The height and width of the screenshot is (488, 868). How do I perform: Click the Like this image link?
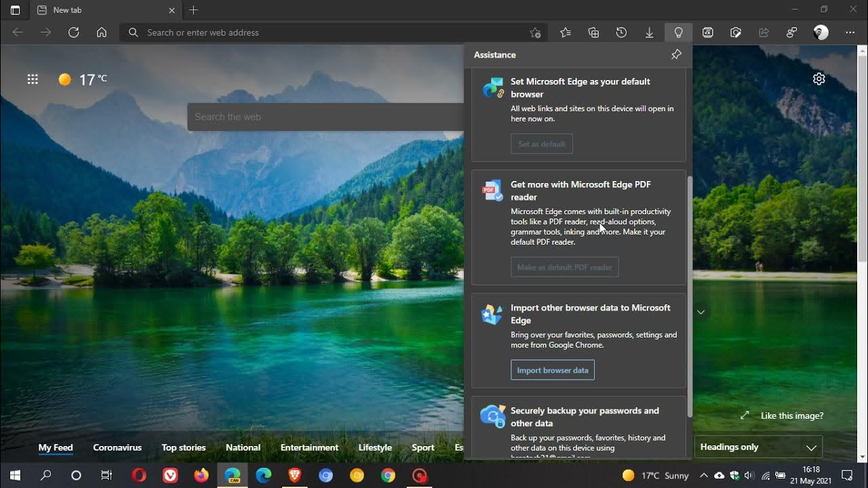tap(792, 415)
